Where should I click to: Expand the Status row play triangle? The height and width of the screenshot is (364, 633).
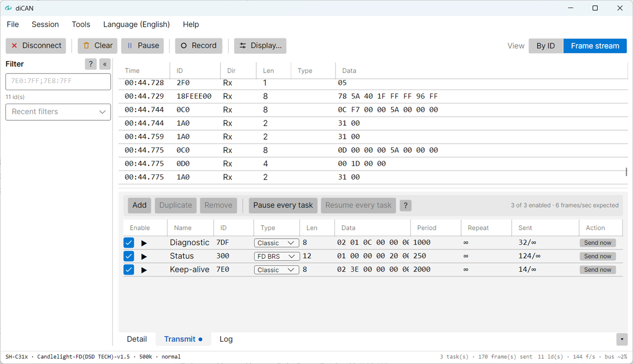(144, 256)
